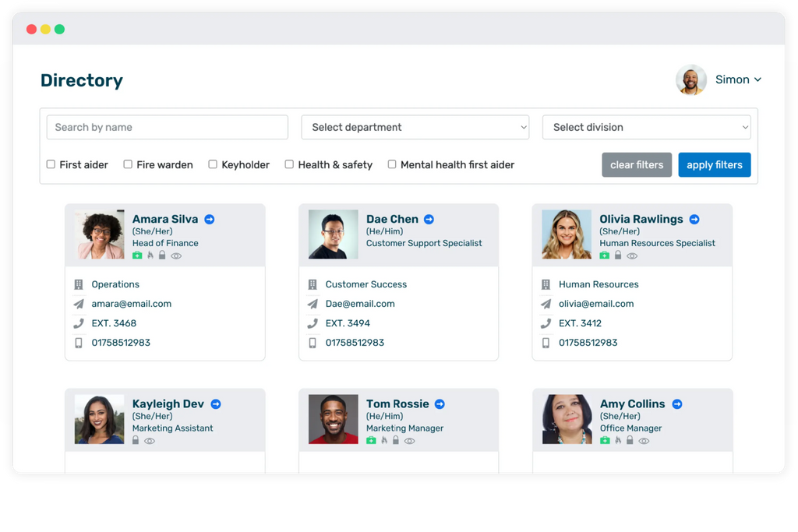Enable the First aider filter checkbox
Viewport: 798px width, 532px height.
pos(51,164)
